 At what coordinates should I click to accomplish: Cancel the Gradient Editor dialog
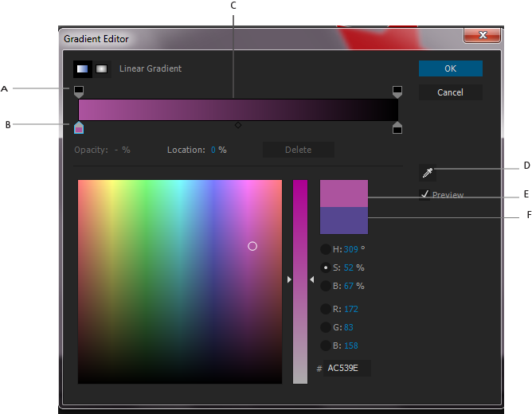451,92
